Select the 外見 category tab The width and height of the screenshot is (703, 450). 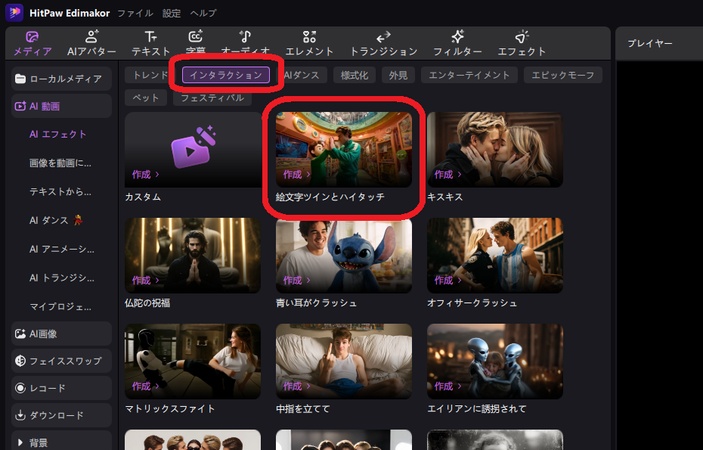[398, 75]
